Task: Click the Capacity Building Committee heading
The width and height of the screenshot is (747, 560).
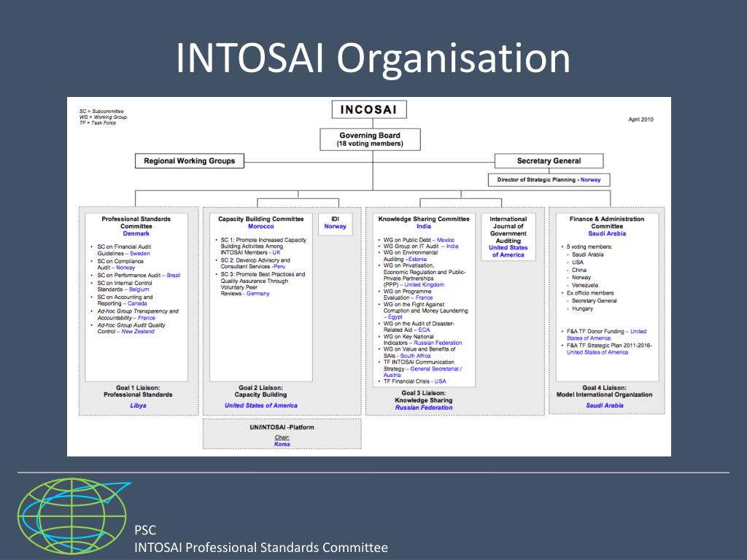Action: click(261, 219)
